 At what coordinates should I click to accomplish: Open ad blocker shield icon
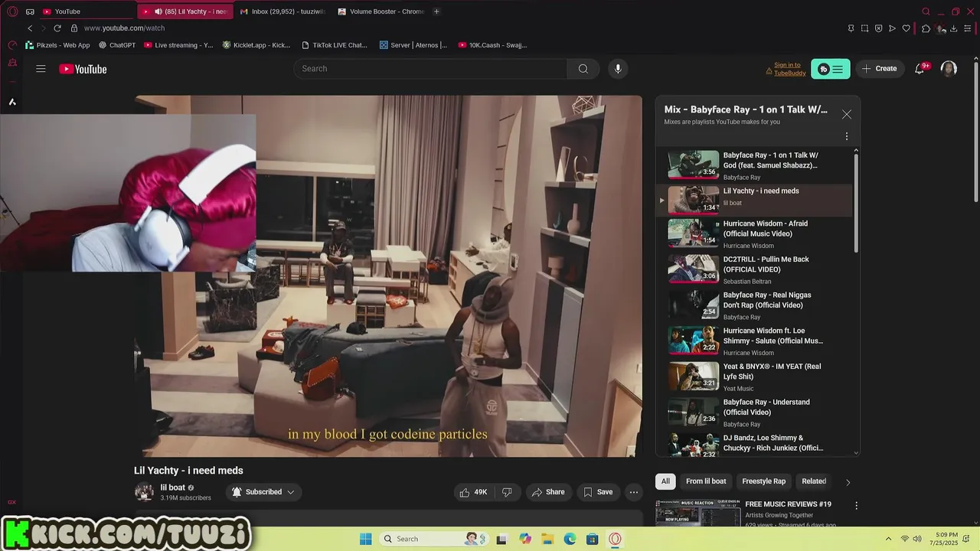pos(878,28)
